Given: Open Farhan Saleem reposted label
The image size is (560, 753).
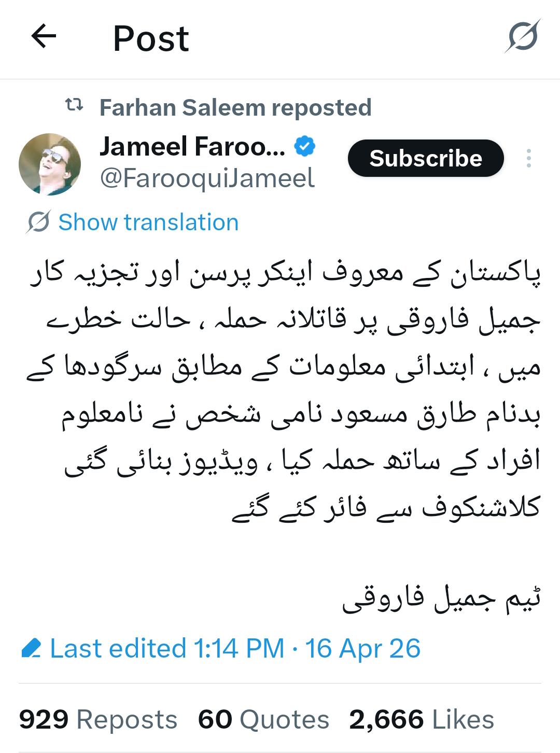Looking at the screenshot, I should [235, 107].
